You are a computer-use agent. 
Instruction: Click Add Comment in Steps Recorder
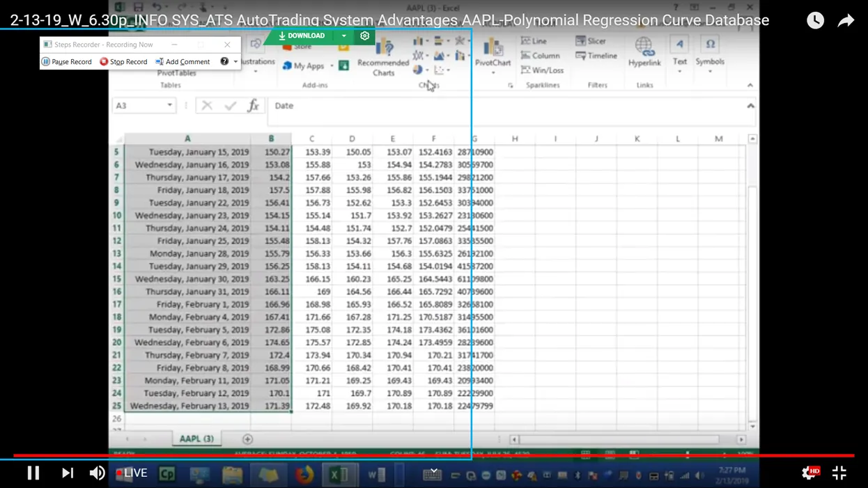coord(183,61)
